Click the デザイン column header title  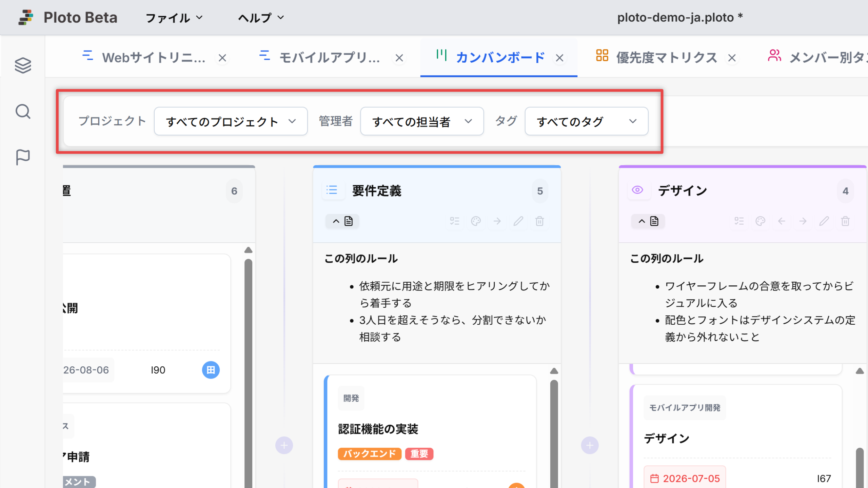pyautogui.click(x=683, y=191)
